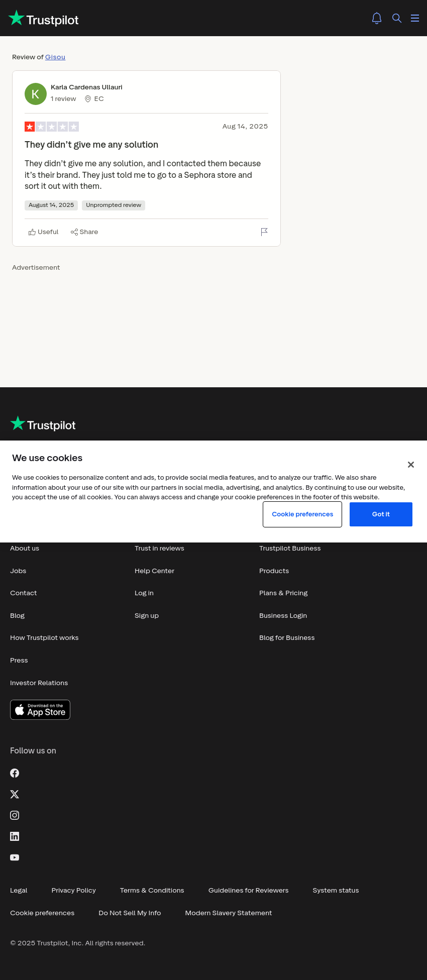Open Trustpilot's YouTube icon
This screenshot has width=427, height=980.
(x=15, y=857)
